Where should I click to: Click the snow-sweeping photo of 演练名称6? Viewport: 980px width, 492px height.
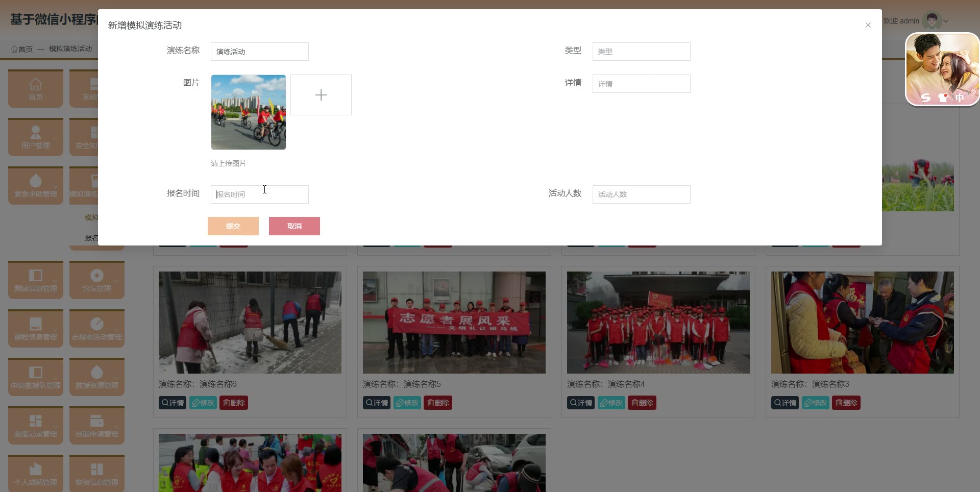coord(250,323)
